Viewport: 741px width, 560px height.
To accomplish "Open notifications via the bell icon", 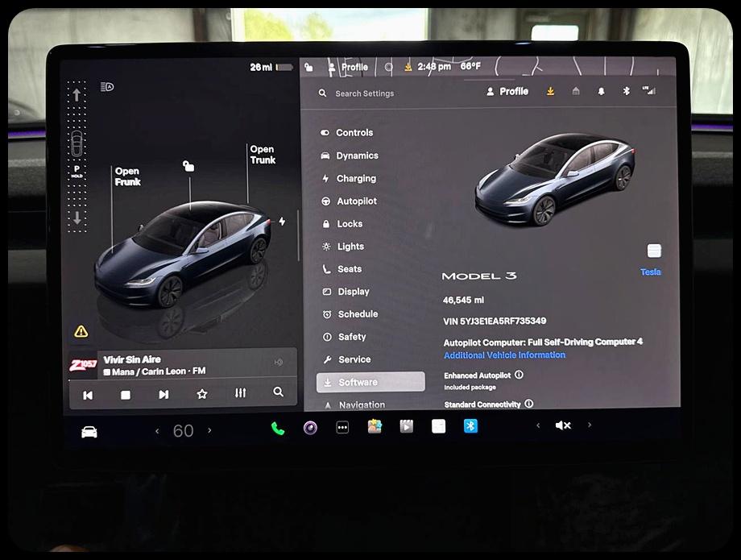I will (602, 92).
